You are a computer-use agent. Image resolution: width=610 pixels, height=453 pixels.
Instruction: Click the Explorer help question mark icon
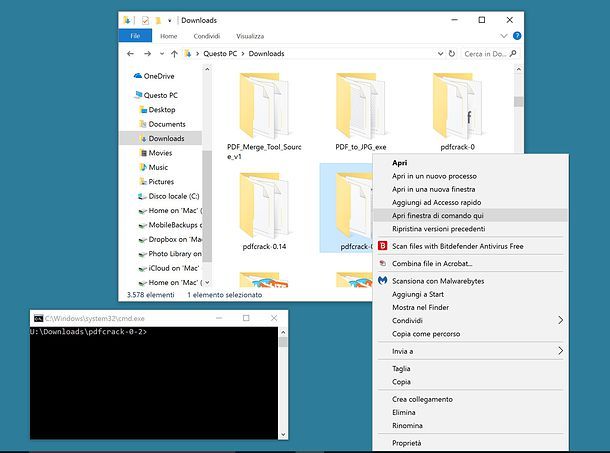point(517,36)
